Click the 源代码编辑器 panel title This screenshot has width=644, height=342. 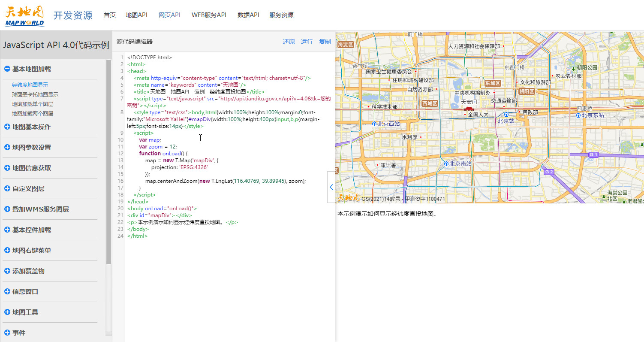pos(135,42)
